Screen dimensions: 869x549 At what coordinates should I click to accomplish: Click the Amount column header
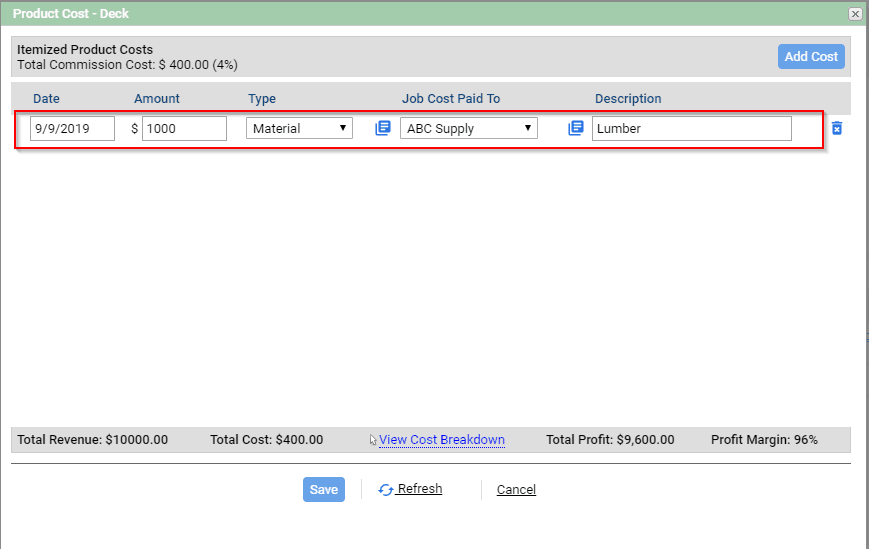(157, 99)
